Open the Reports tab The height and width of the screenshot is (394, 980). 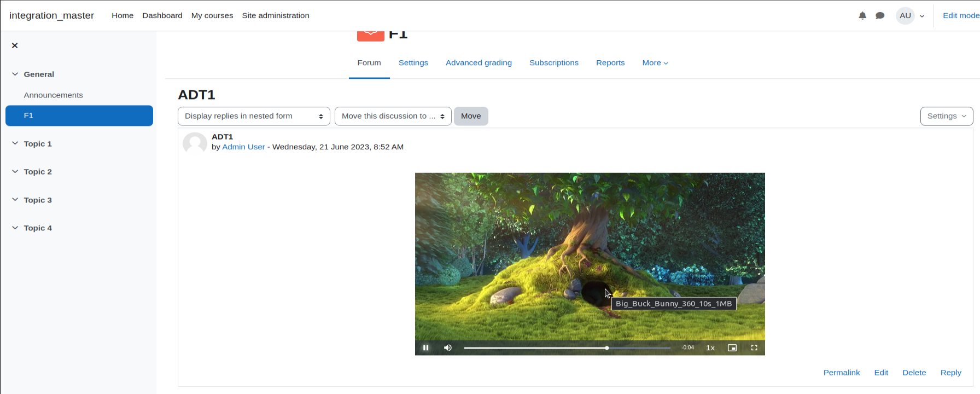(x=610, y=62)
